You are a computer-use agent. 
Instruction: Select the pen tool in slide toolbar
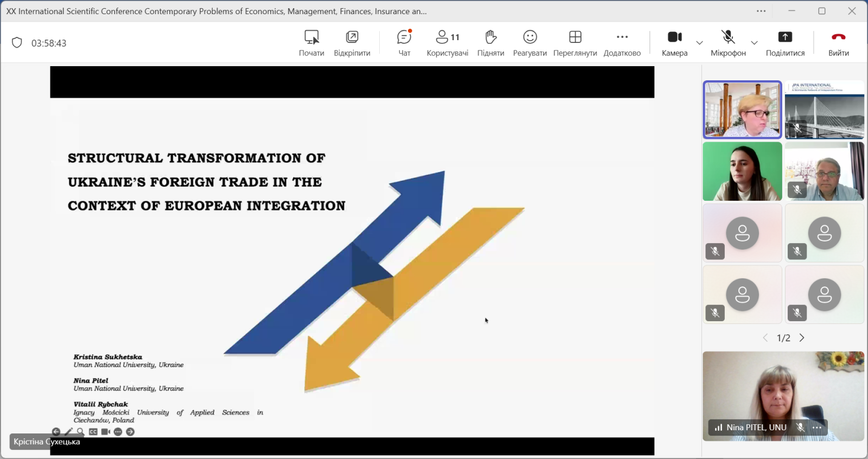[68, 432]
